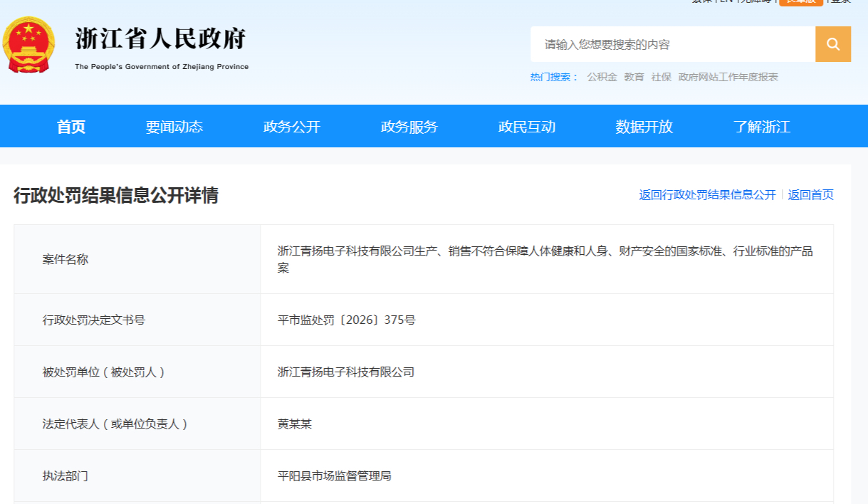Open the 首页 navigation tab
The height and width of the screenshot is (504, 868).
pyautogui.click(x=71, y=127)
